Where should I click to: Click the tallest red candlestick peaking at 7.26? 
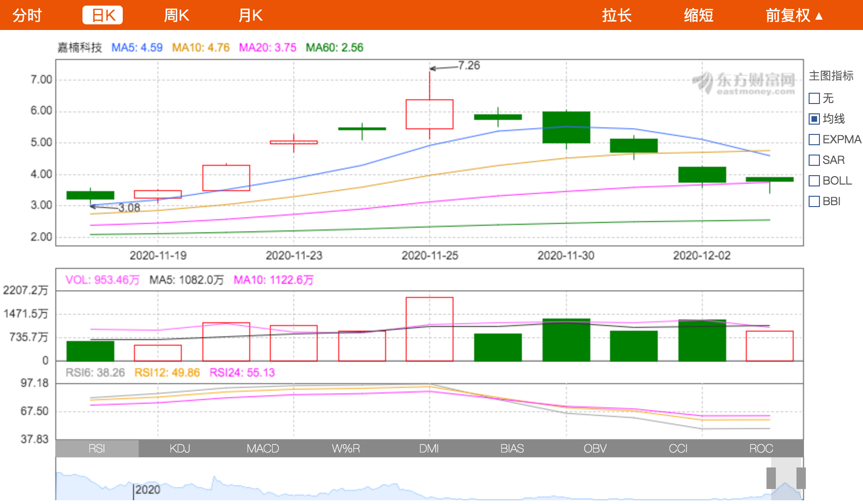point(429,114)
